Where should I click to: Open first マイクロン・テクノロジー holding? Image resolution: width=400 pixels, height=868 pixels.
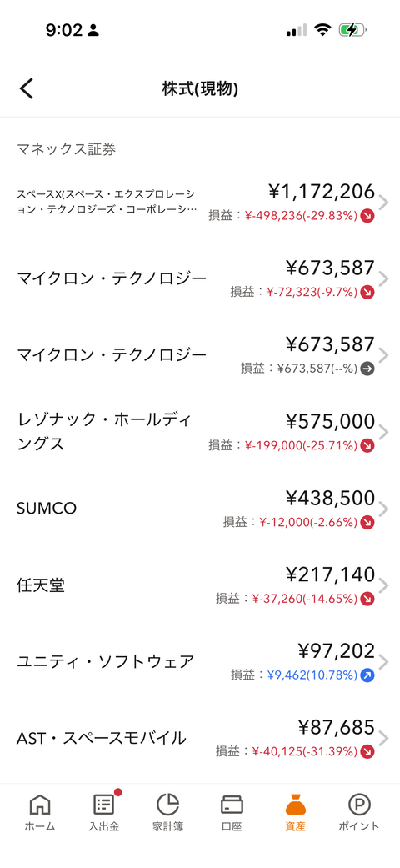(x=200, y=278)
